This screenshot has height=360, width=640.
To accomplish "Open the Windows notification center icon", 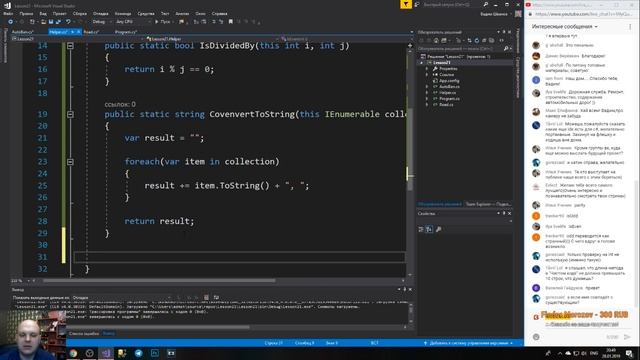I will [x=629, y=353].
